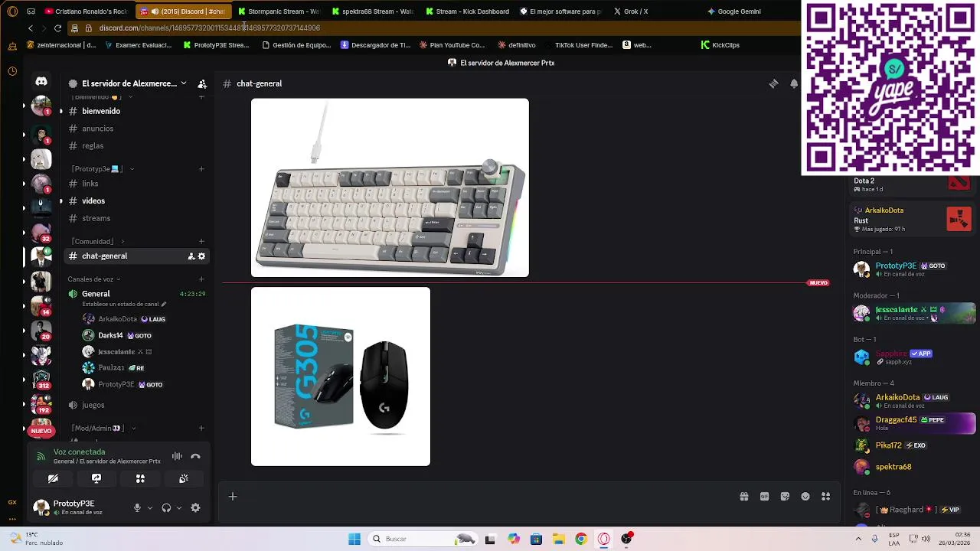
Task: Open Sapphire bot member entry
Action: (x=914, y=357)
